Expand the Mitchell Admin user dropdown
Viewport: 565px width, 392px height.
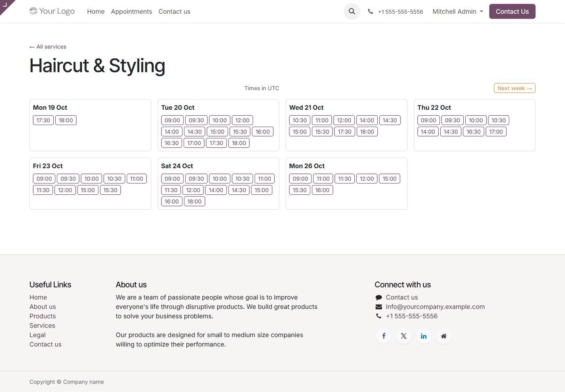[458, 12]
